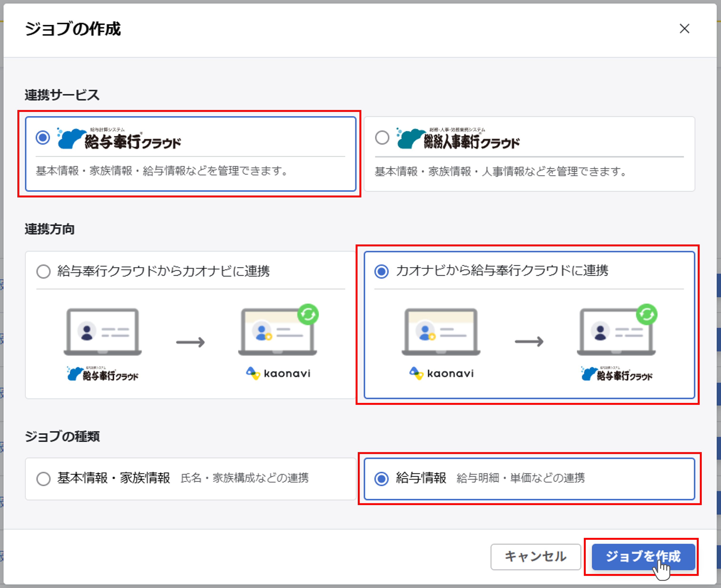Click the 総務人事奉行クラウド logo in the service card
The image size is (721, 588).
tap(458, 139)
